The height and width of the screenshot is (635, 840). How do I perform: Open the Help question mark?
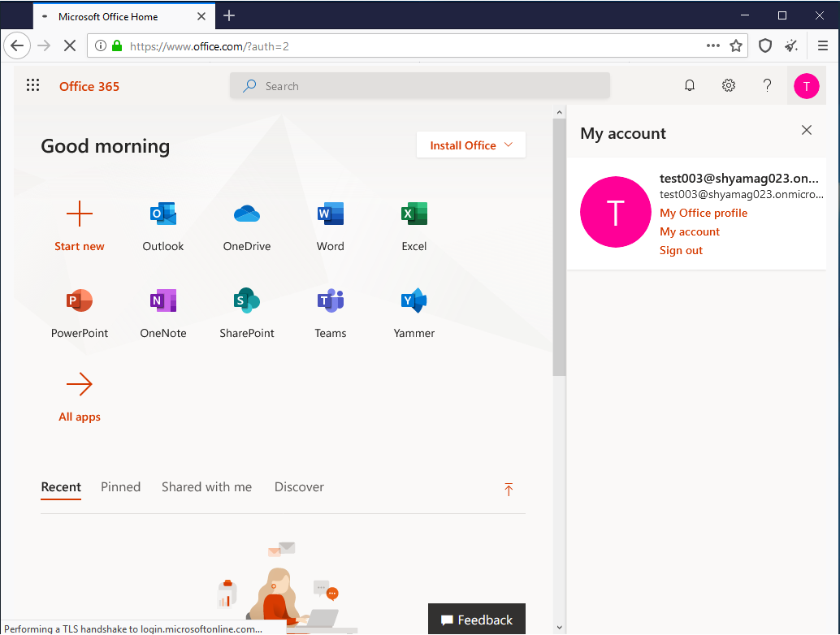[x=767, y=85]
